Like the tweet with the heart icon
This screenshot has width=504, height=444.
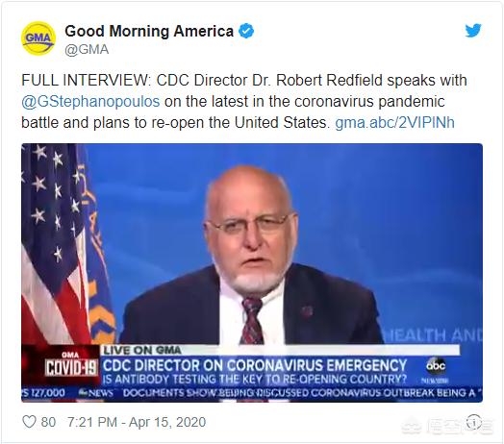pos(29,422)
